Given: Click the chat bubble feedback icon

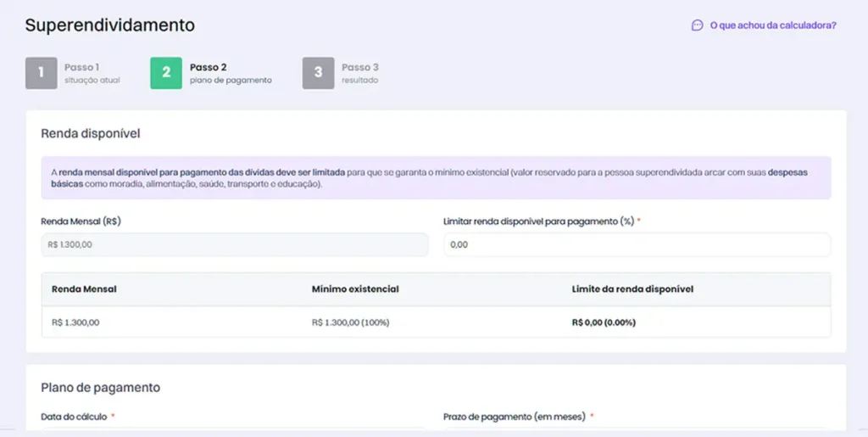Looking at the screenshot, I should [x=697, y=25].
